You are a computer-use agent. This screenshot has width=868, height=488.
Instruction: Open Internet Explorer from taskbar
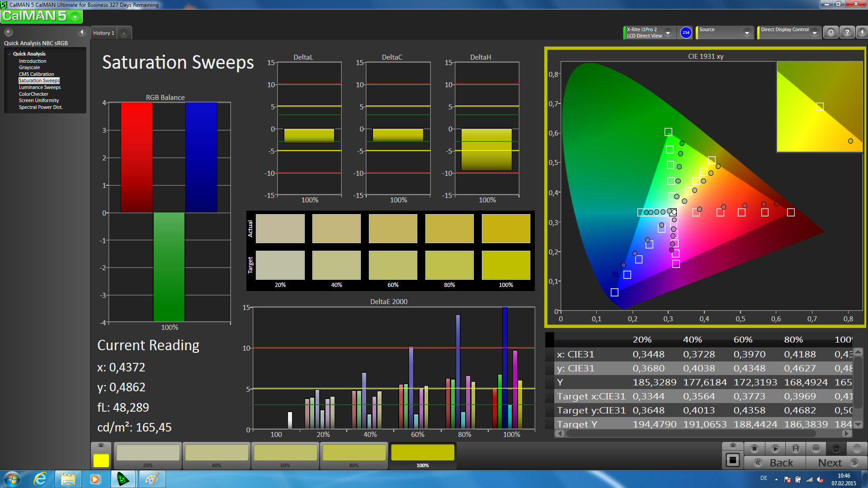[40, 479]
